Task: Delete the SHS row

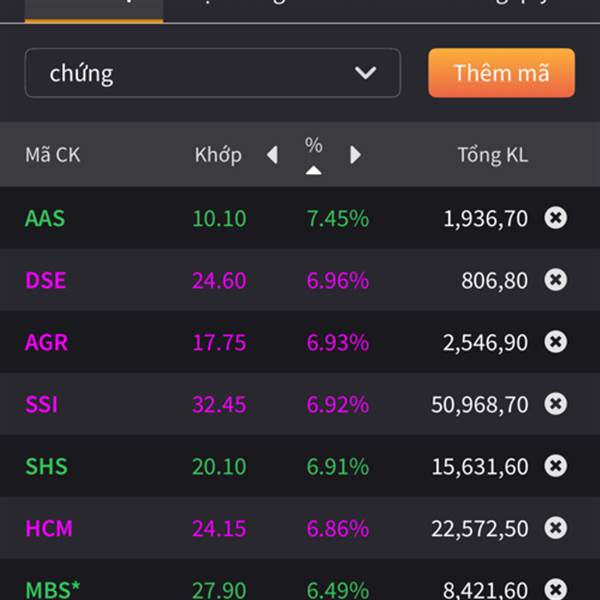Action: [x=555, y=466]
